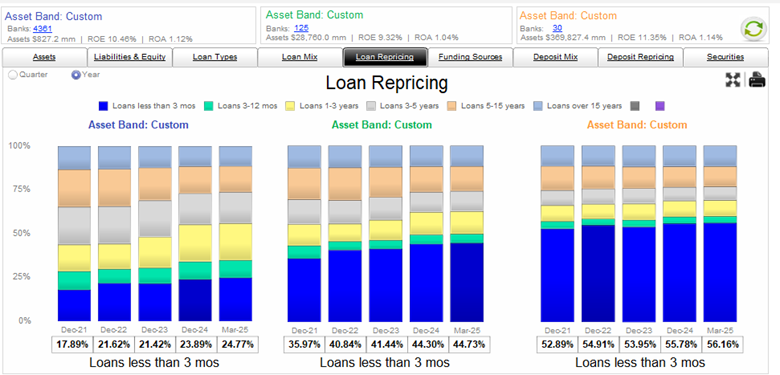Image resolution: width=780 pixels, height=375 pixels.
Task: Click the green refresh icon
Action: pos(754,29)
